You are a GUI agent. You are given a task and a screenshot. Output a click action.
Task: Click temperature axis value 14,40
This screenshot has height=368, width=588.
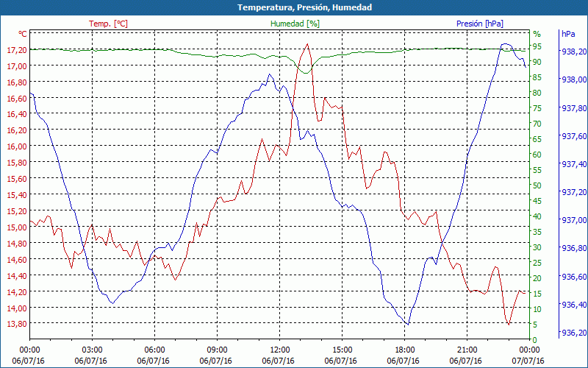coord(17,275)
